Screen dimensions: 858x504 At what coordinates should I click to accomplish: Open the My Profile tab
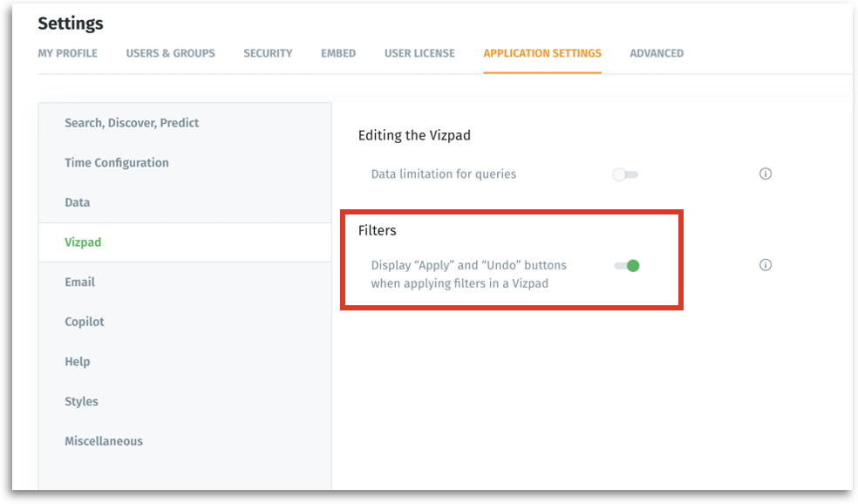(x=67, y=53)
